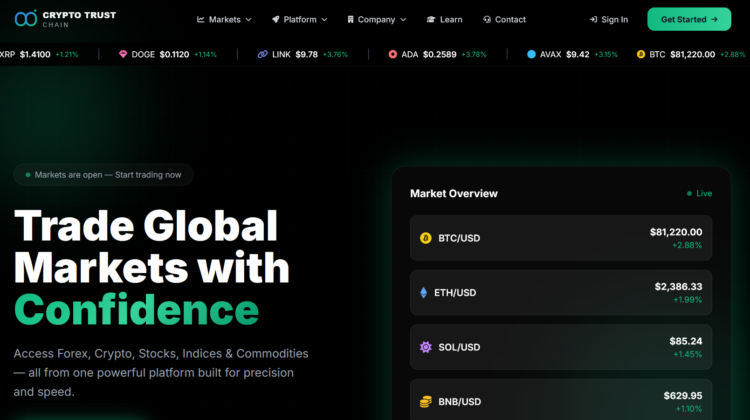The width and height of the screenshot is (750, 420).
Task: Select LINK price $9.78 in ticker
Action: 307,55
